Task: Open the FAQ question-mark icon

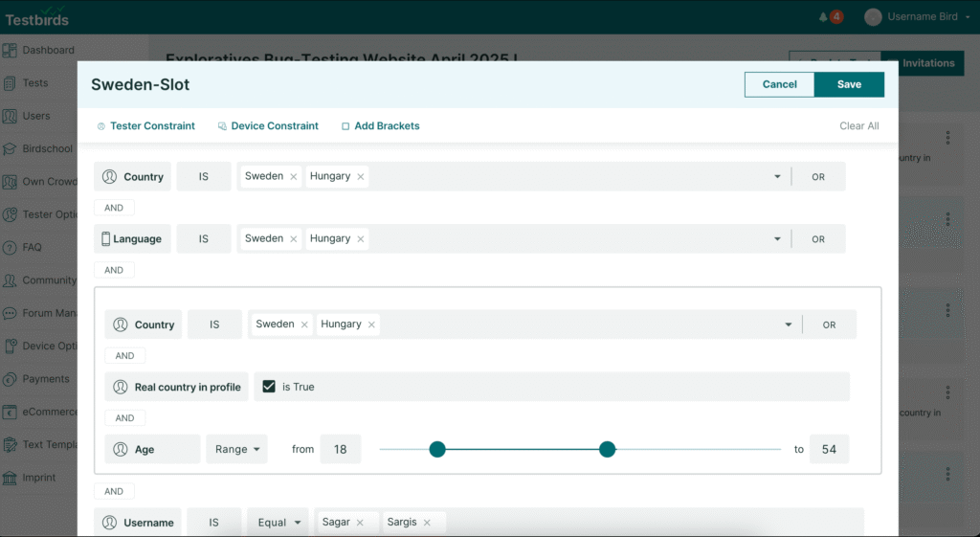Action: tap(10, 248)
